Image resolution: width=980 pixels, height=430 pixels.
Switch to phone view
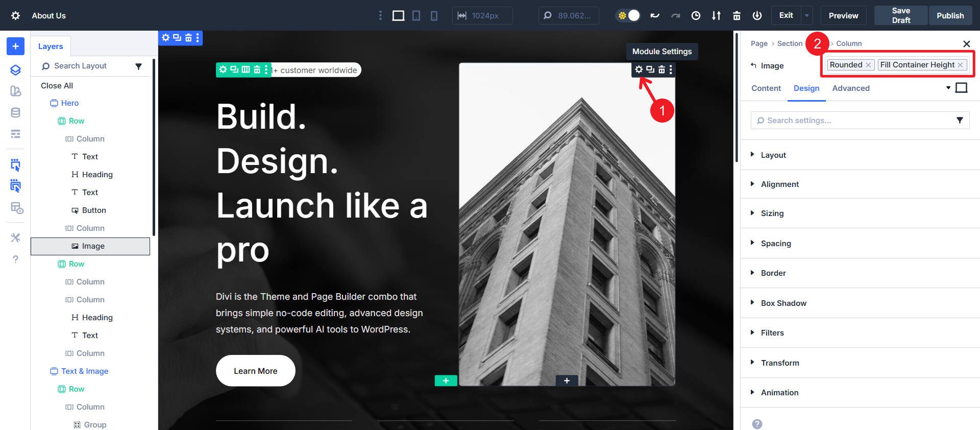tap(434, 16)
